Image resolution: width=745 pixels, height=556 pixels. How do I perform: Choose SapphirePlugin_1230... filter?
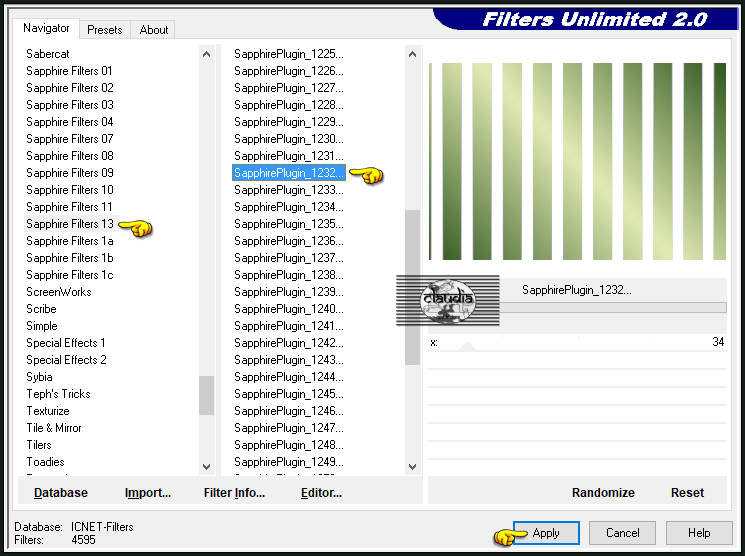(288, 139)
